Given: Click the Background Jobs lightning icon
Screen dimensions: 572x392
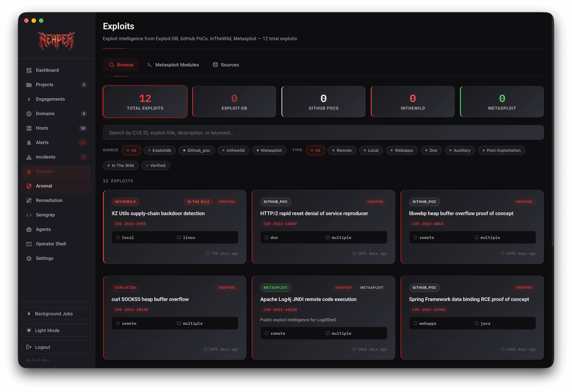Looking at the screenshot, I should [29, 314].
